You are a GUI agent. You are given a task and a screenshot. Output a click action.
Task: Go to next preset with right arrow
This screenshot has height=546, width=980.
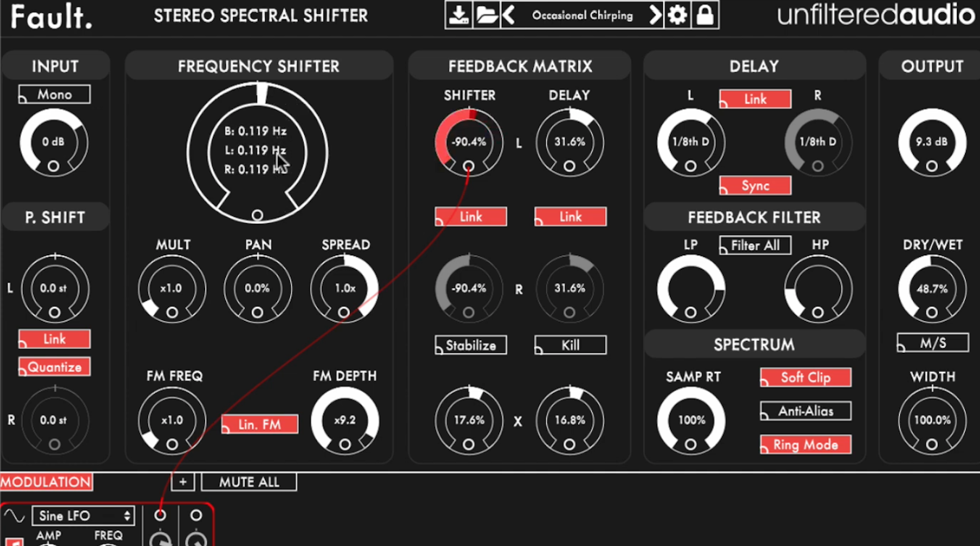pyautogui.click(x=654, y=15)
